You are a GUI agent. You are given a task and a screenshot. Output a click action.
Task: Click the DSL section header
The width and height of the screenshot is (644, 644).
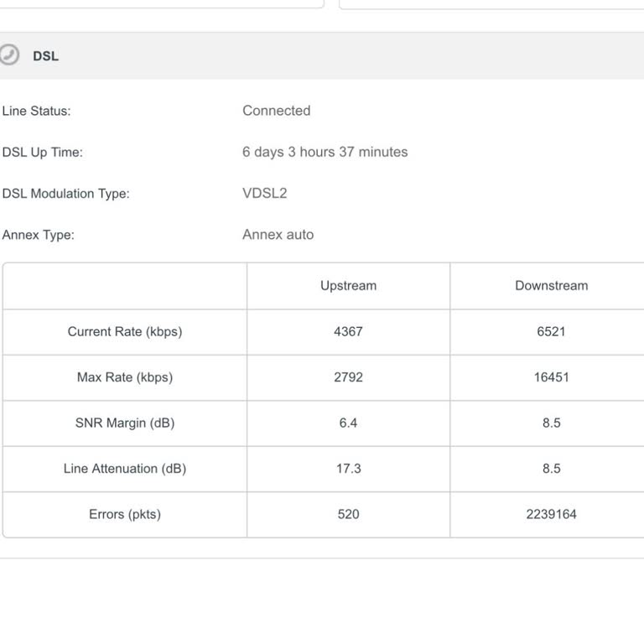(45, 56)
